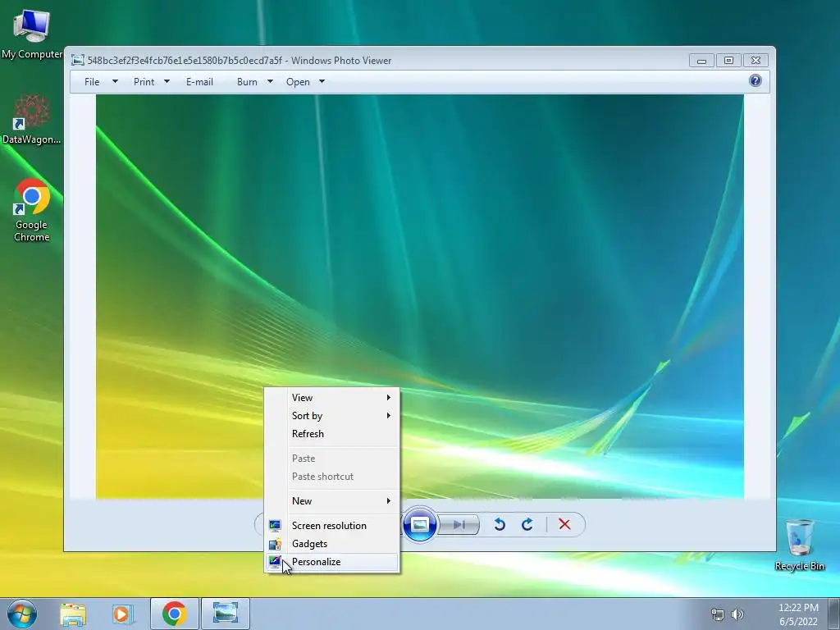Image resolution: width=840 pixels, height=630 pixels.
Task: Open the Open menu in toolbar
Action: pyautogui.click(x=298, y=82)
